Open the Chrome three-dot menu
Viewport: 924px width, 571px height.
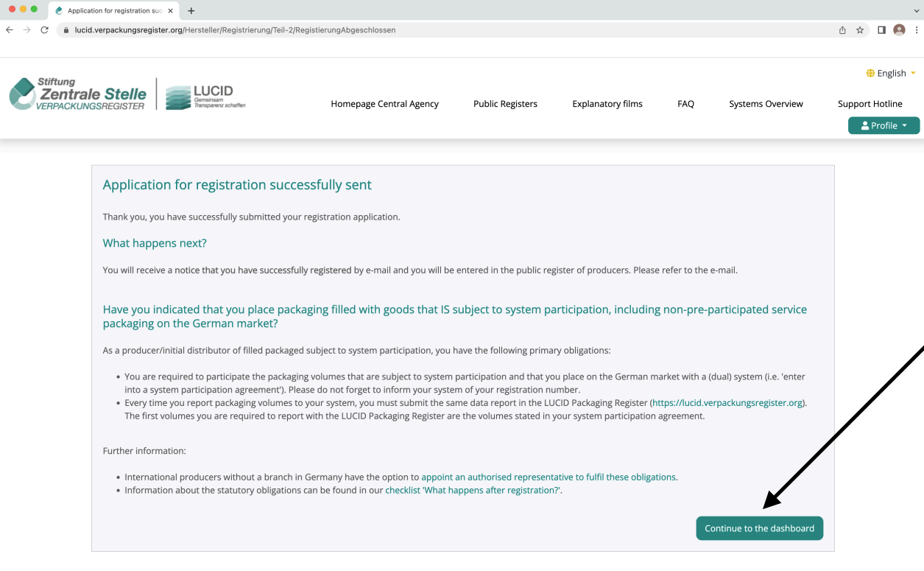(917, 30)
